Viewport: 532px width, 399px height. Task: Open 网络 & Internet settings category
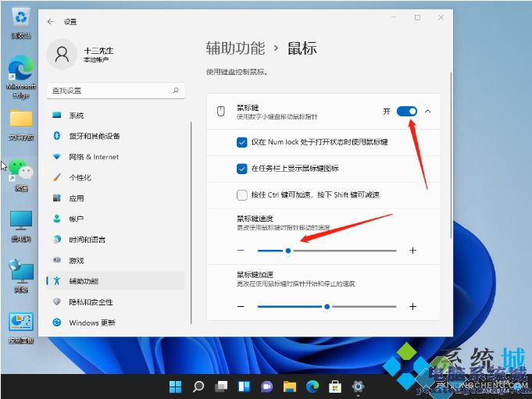[x=116, y=157]
